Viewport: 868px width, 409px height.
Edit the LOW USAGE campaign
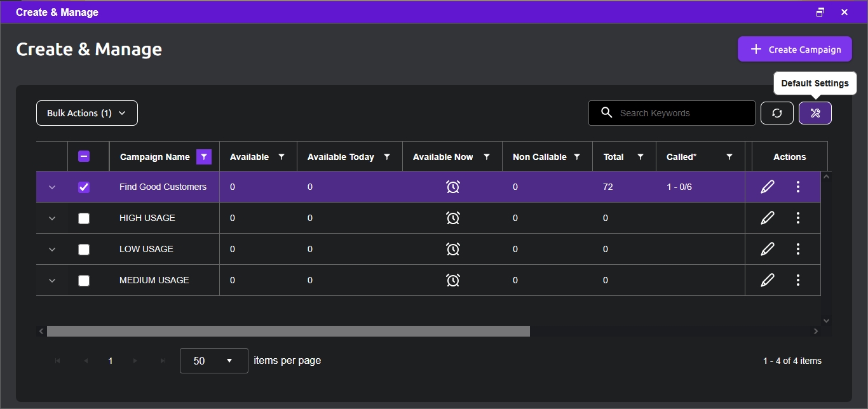tap(768, 249)
